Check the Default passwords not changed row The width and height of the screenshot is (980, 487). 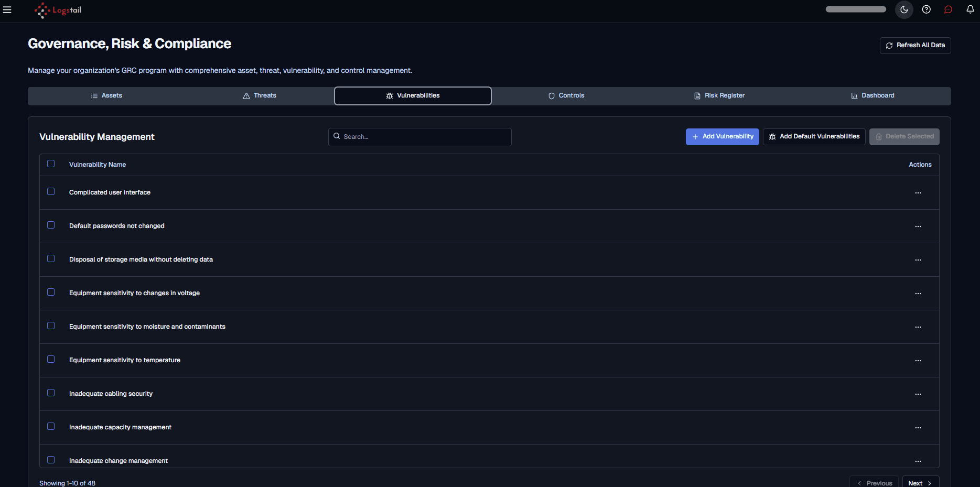point(51,225)
